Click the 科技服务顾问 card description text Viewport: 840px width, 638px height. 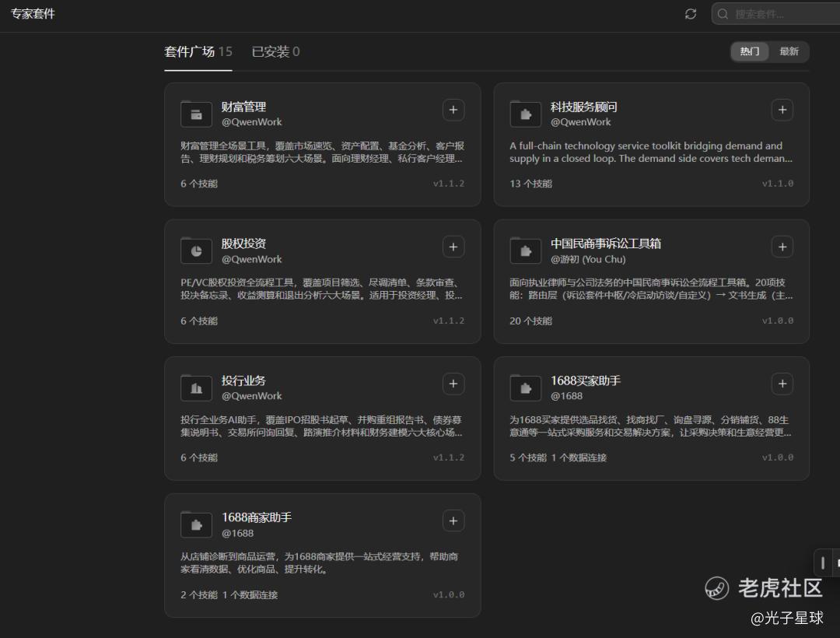(651, 152)
